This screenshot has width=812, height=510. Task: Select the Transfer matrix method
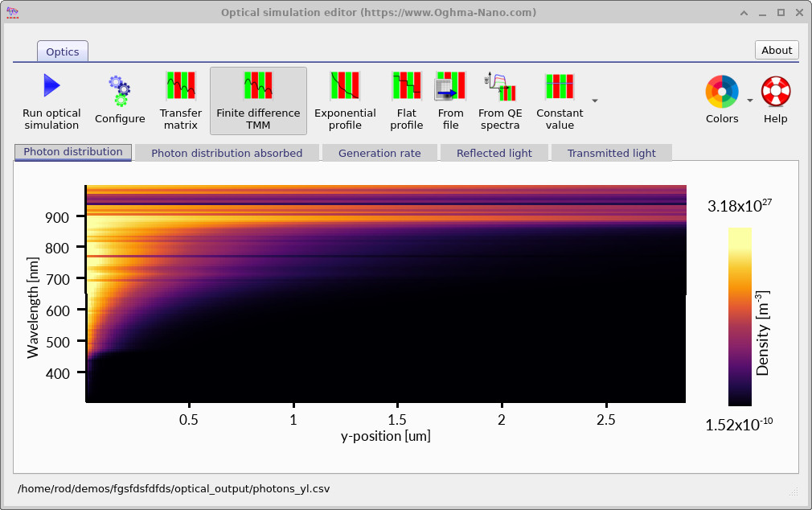point(181,101)
